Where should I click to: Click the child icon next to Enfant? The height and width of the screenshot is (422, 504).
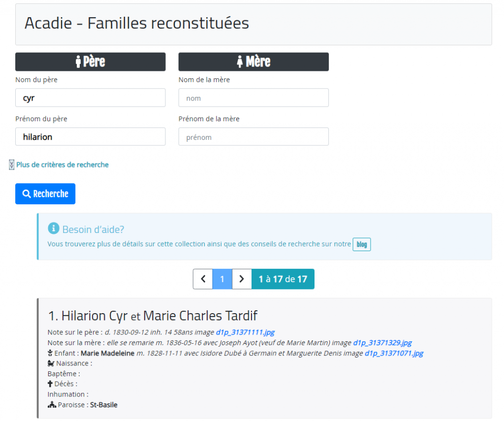[50, 353]
